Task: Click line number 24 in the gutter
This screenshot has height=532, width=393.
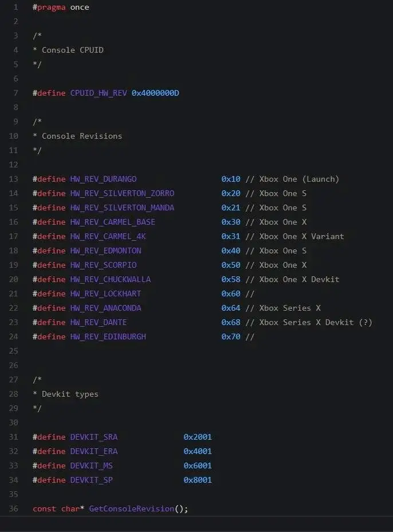Action: (14, 337)
